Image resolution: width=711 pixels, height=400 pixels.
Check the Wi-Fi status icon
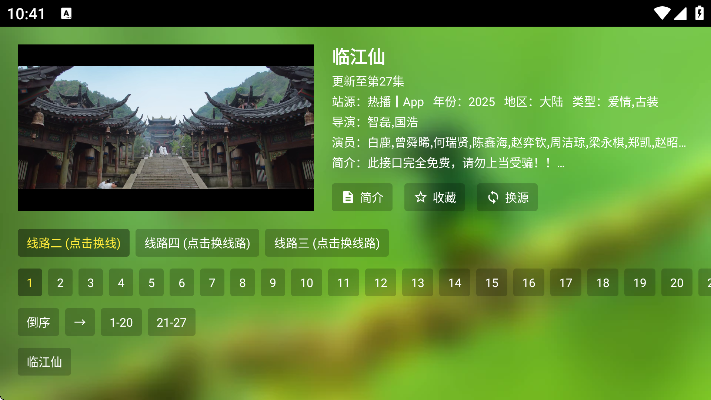pyautogui.click(x=661, y=14)
